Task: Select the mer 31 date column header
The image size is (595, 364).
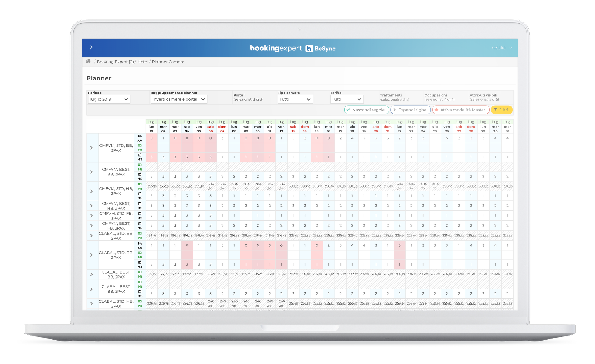Action: [507, 127]
